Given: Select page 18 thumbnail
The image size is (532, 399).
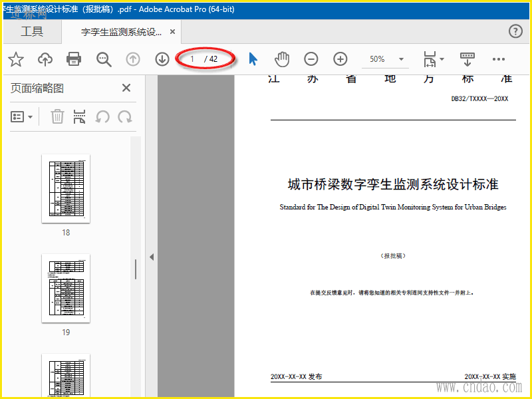Looking at the screenshot, I should (66, 189).
